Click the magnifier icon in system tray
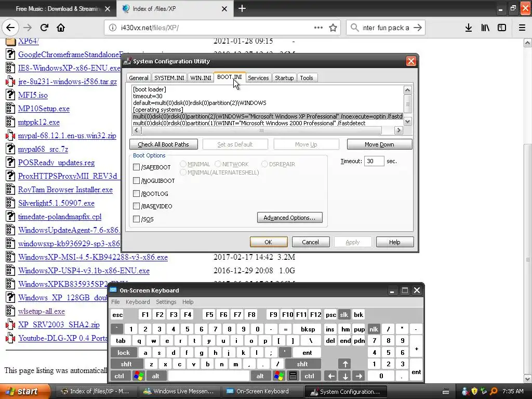This screenshot has width=532, height=399. click(494, 391)
